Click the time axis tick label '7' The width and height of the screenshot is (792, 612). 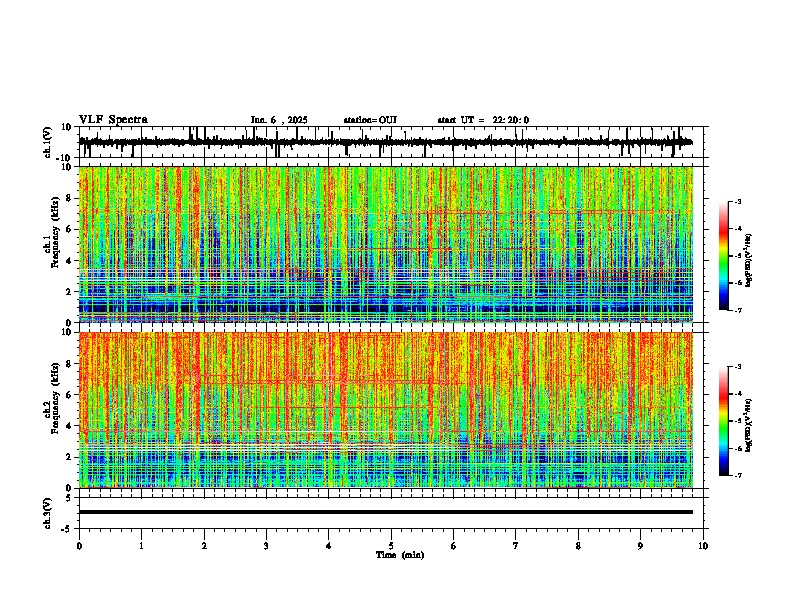click(516, 546)
